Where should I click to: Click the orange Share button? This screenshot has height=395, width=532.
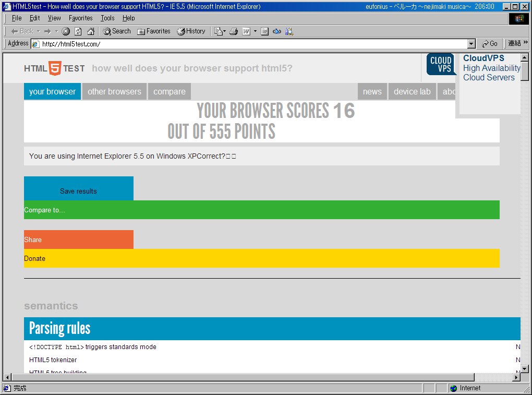coord(79,240)
